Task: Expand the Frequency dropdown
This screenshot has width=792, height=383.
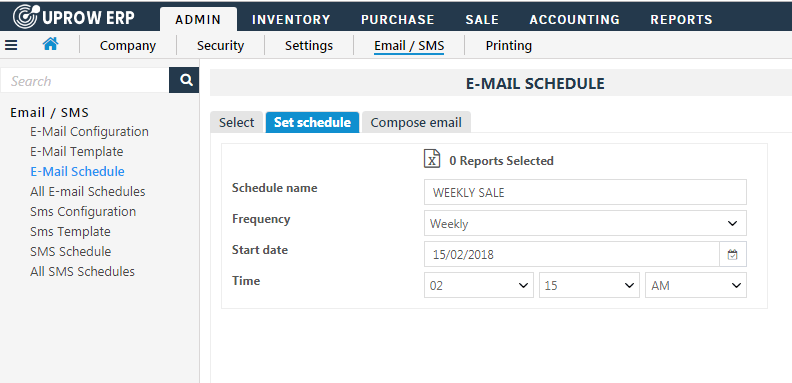Action: click(585, 223)
